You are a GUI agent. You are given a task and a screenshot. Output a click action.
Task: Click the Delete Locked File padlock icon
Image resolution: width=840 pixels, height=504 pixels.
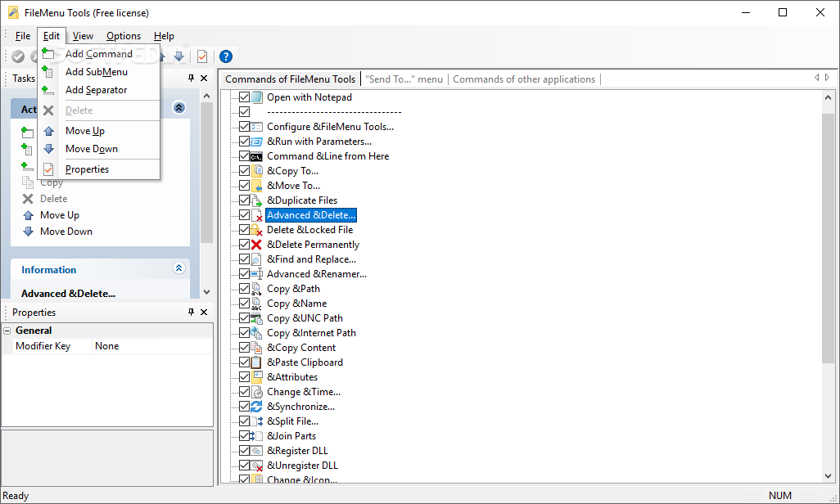click(256, 230)
